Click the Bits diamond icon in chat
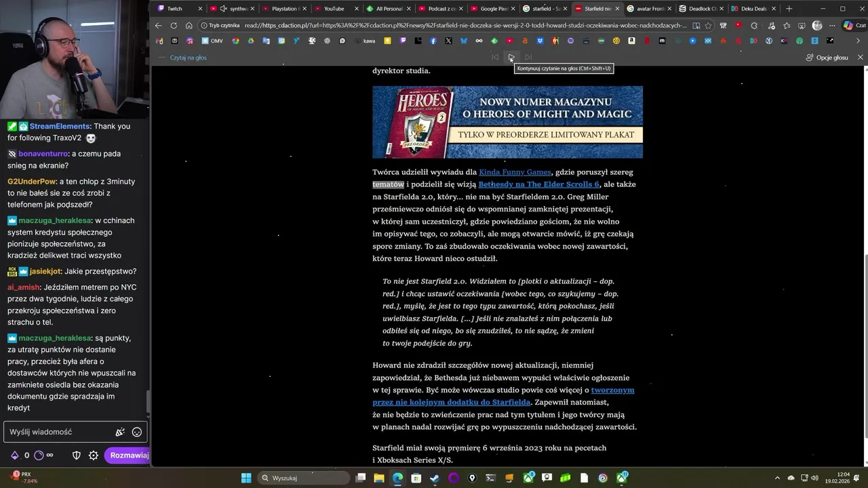The height and width of the screenshot is (488, 868). (14, 455)
